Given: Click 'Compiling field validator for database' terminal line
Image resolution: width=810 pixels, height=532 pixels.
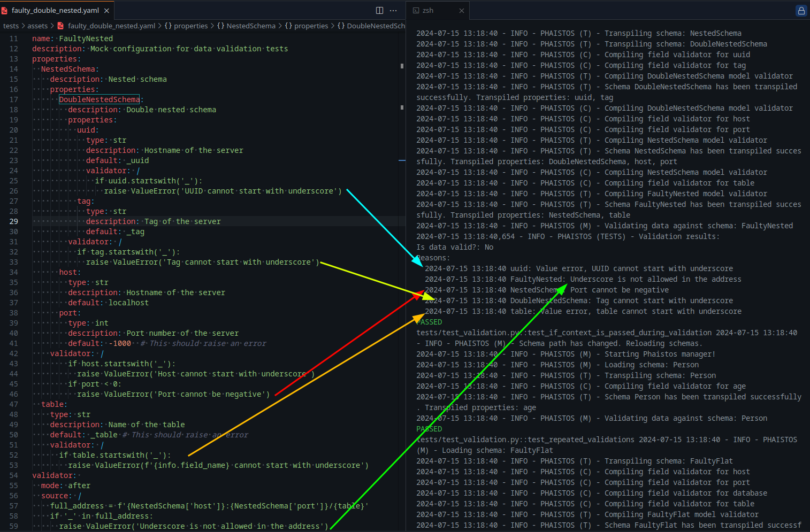Looking at the screenshot, I should tap(592, 493).
